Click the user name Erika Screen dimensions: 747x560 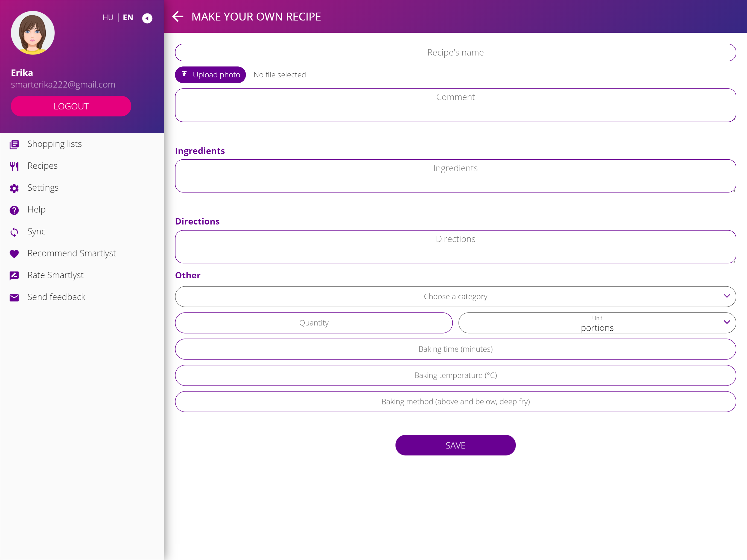click(x=22, y=73)
